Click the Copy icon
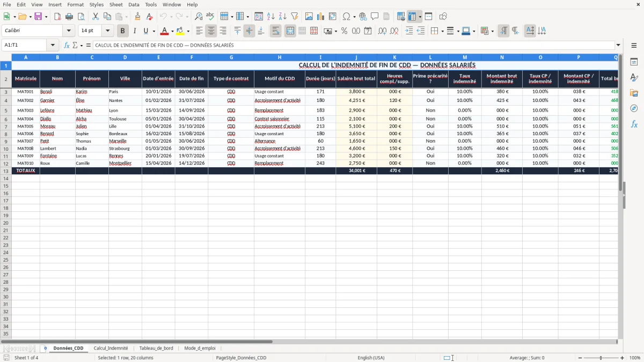This screenshot has height=362, width=644. pyautogui.click(x=107, y=17)
